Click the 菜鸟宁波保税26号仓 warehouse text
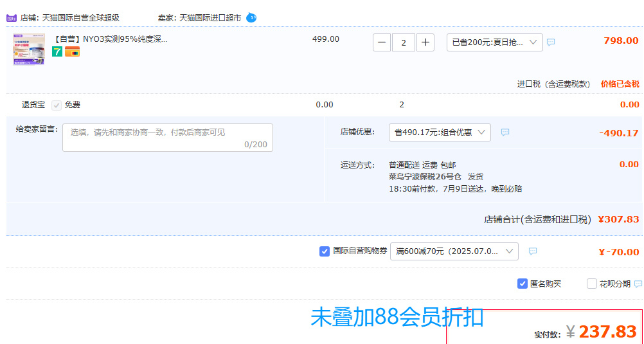 click(425, 177)
